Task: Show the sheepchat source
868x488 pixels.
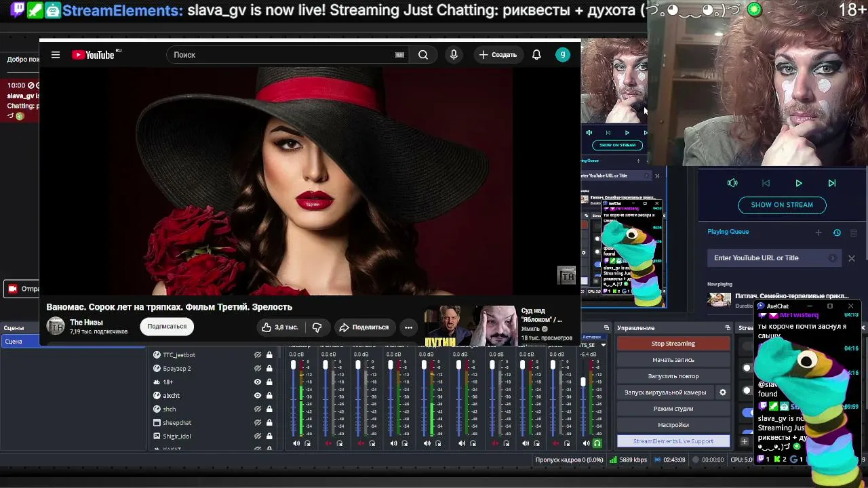Action: point(258,423)
